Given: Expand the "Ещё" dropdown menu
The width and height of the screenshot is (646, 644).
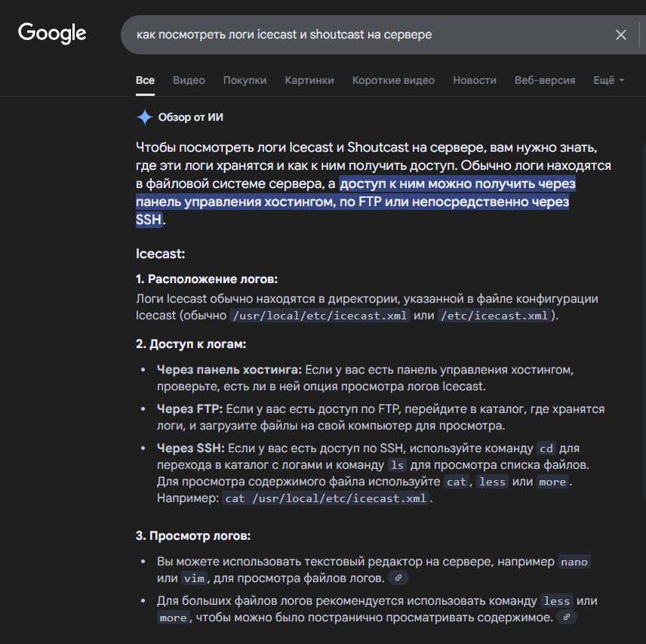Looking at the screenshot, I should click(608, 80).
